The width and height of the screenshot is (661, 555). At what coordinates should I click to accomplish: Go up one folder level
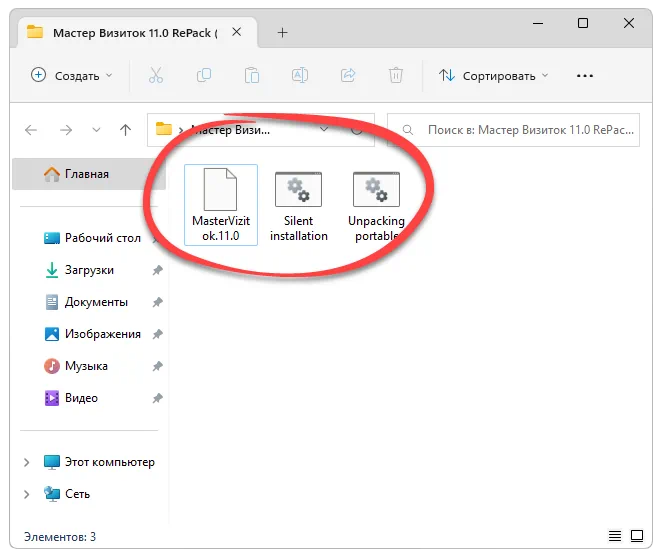click(125, 130)
